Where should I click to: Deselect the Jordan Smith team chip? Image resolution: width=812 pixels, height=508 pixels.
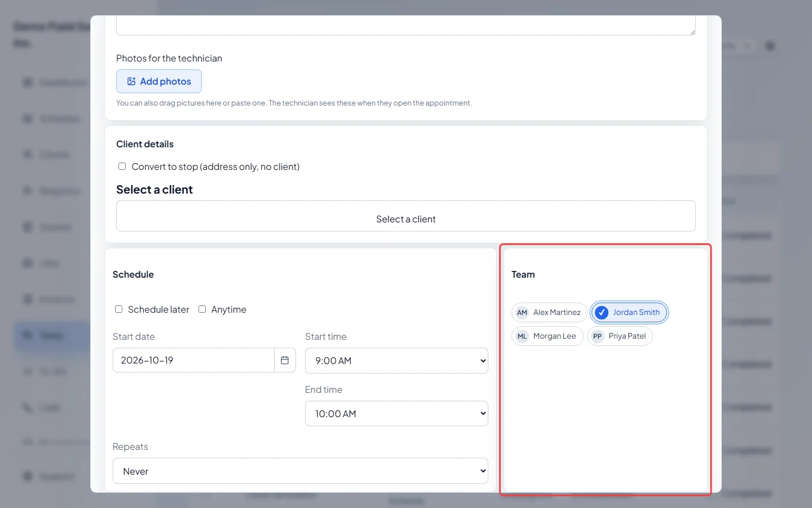(x=629, y=312)
